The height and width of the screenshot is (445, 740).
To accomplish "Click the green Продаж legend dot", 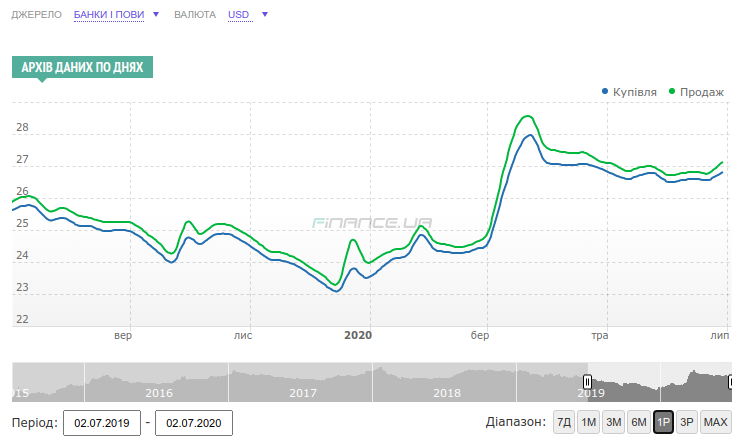I will point(672,92).
